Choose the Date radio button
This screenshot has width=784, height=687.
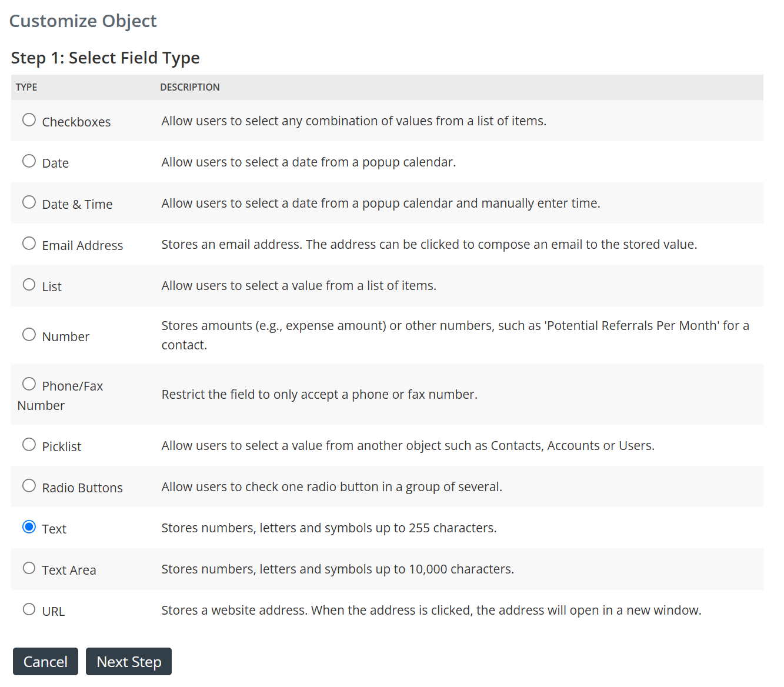29,161
